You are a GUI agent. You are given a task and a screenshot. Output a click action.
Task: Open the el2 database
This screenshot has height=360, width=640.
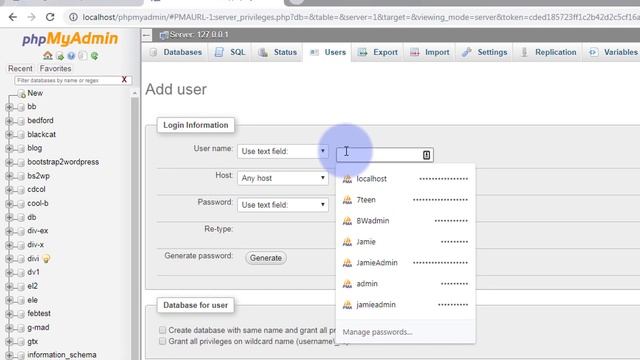[x=33, y=286]
